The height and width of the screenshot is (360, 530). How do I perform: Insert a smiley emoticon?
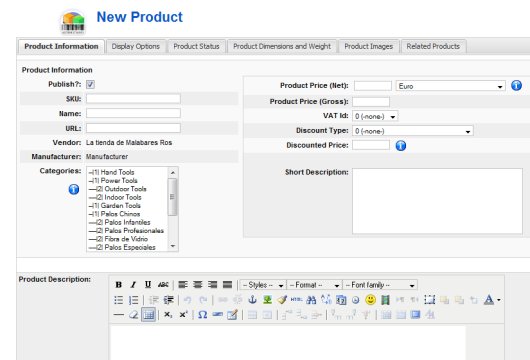[370, 299]
